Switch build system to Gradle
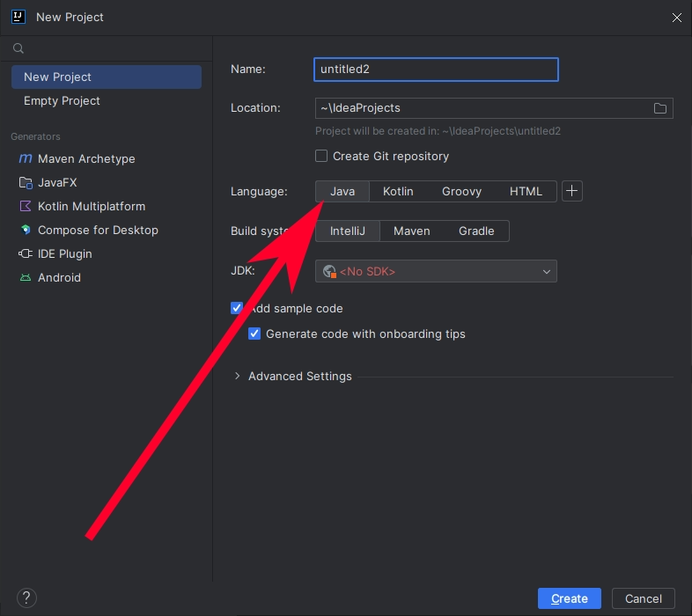 [476, 231]
